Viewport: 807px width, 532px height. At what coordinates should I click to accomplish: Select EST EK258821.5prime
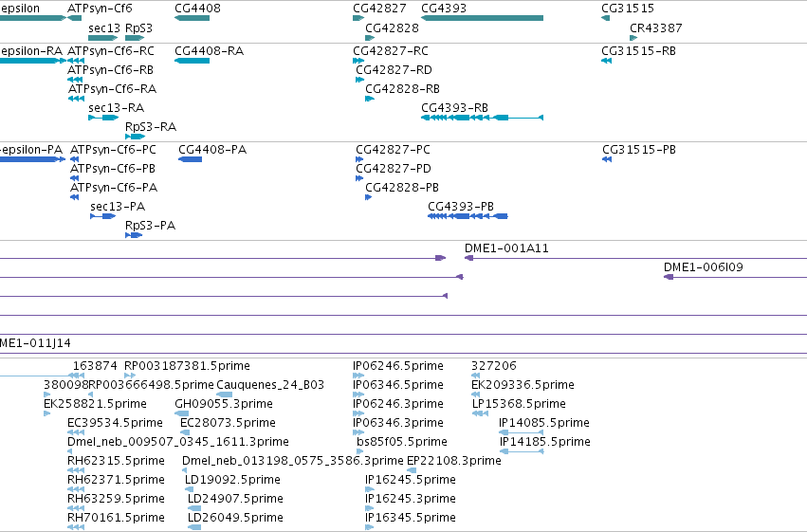[x=95, y=404]
